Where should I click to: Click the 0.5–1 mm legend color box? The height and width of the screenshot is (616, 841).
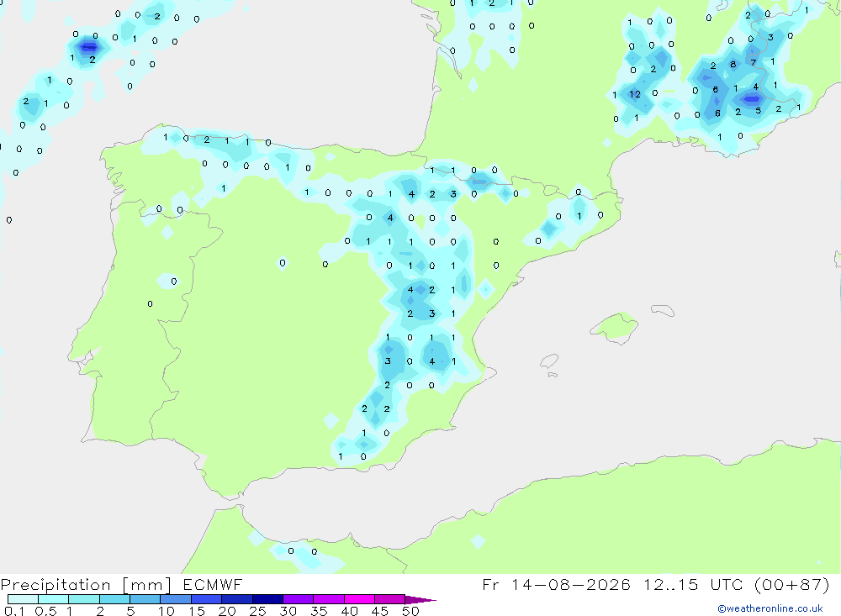54,599
